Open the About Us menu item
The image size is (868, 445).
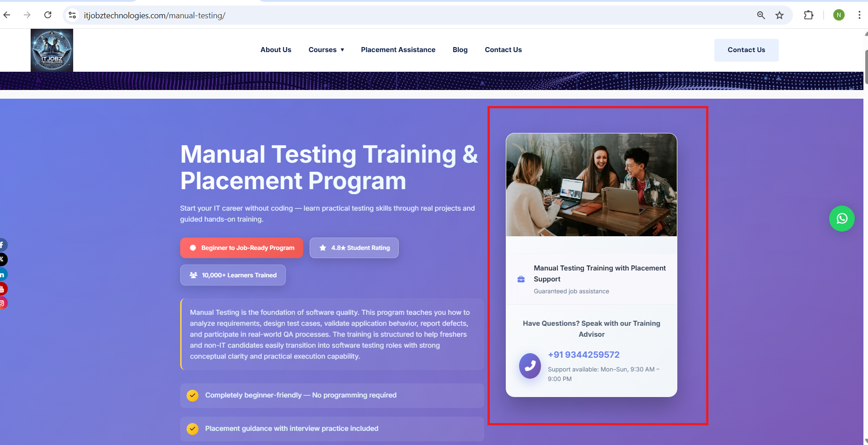point(276,50)
